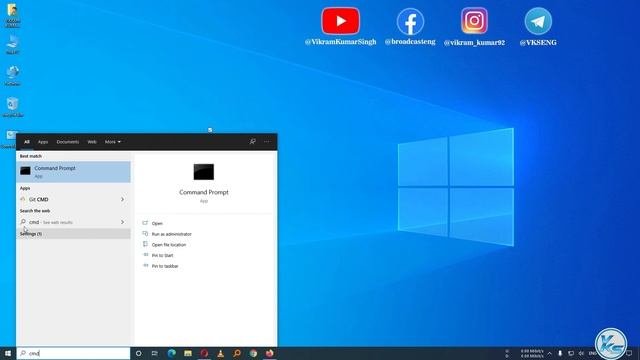Launch Firefox from taskbar

(x=269, y=353)
